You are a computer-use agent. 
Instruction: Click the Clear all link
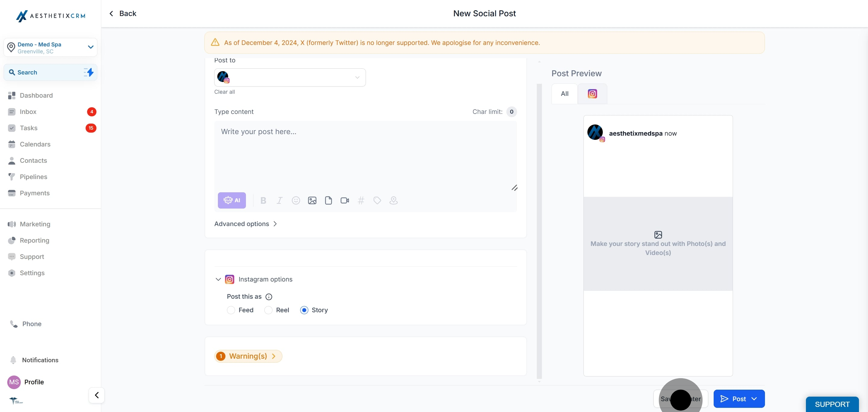tap(225, 92)
